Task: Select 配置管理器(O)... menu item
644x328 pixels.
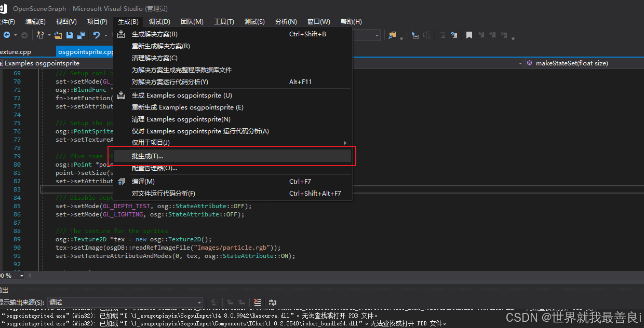Action: click(x=233, y=168)
